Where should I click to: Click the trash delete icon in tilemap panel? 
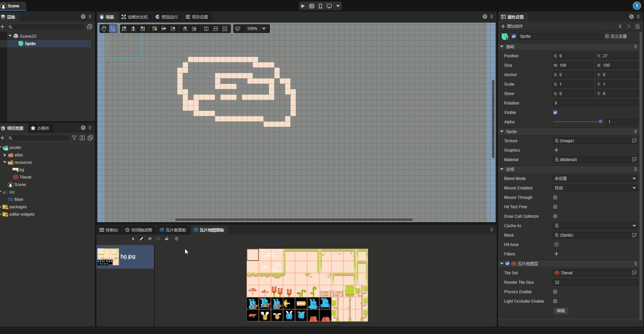point(177,239)
